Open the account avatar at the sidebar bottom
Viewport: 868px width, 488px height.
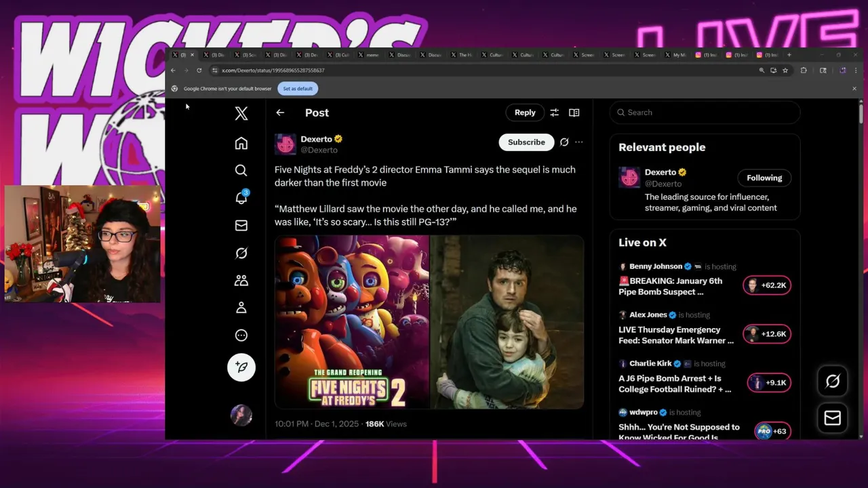(241, 415)
